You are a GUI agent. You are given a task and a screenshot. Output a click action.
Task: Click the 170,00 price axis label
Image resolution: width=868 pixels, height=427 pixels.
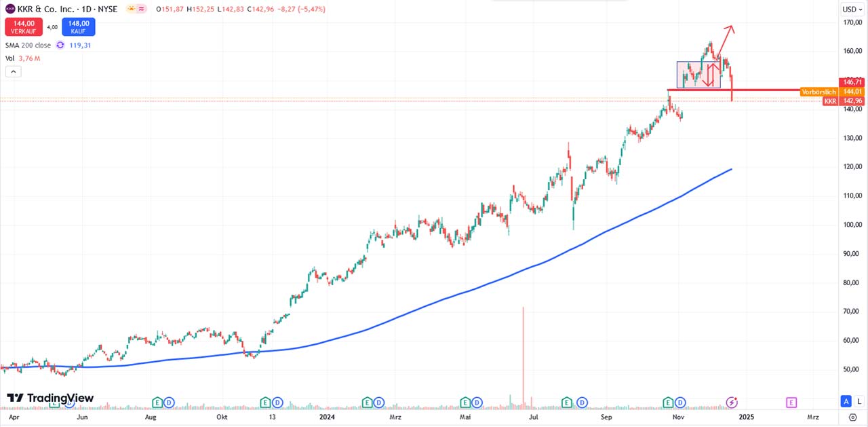852,22
